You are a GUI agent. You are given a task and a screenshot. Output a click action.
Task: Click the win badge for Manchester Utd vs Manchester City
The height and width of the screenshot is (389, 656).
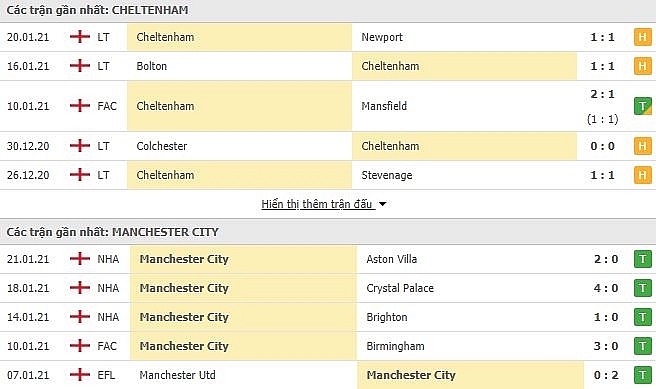643,375
